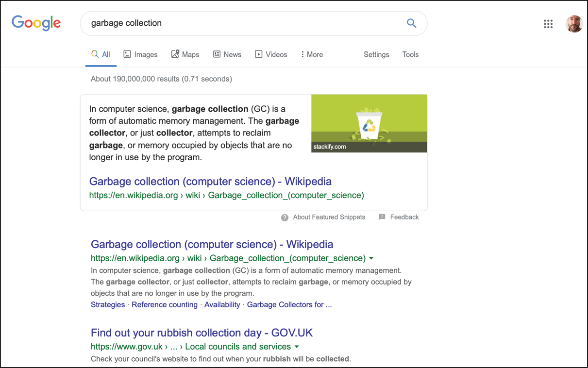Open the More search categories menu
This screenshot has width=588, height=368.
(312, 54)
